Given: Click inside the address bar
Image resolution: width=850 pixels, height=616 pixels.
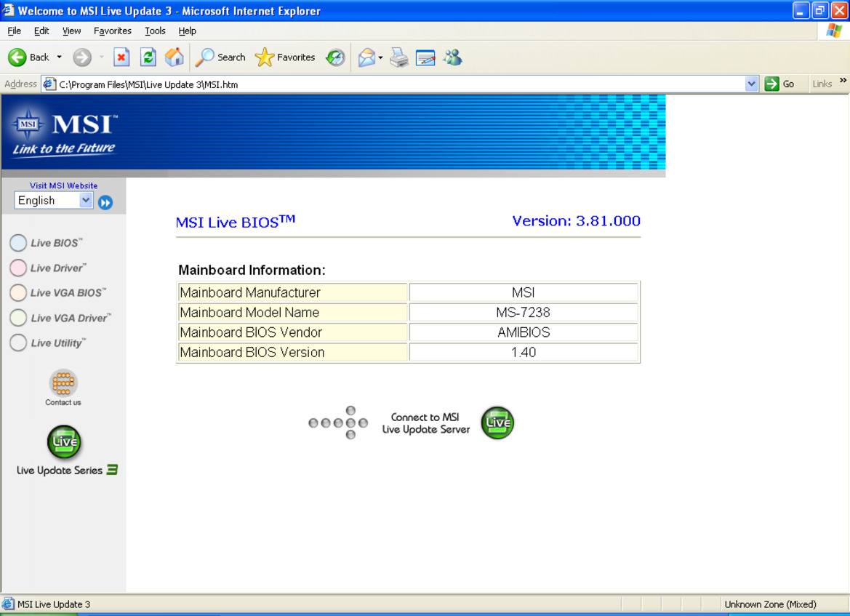Looking at the screenshot, I should pos(291,84).
